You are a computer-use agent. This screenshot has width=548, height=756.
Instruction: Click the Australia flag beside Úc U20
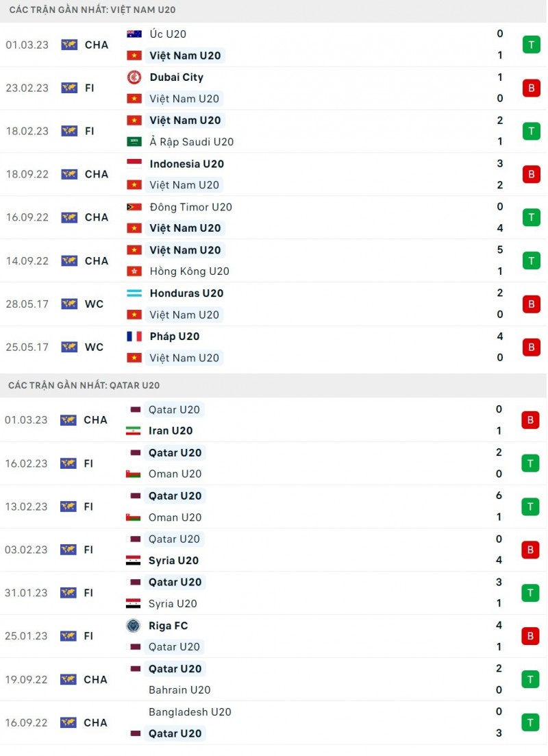pos(134,34)
